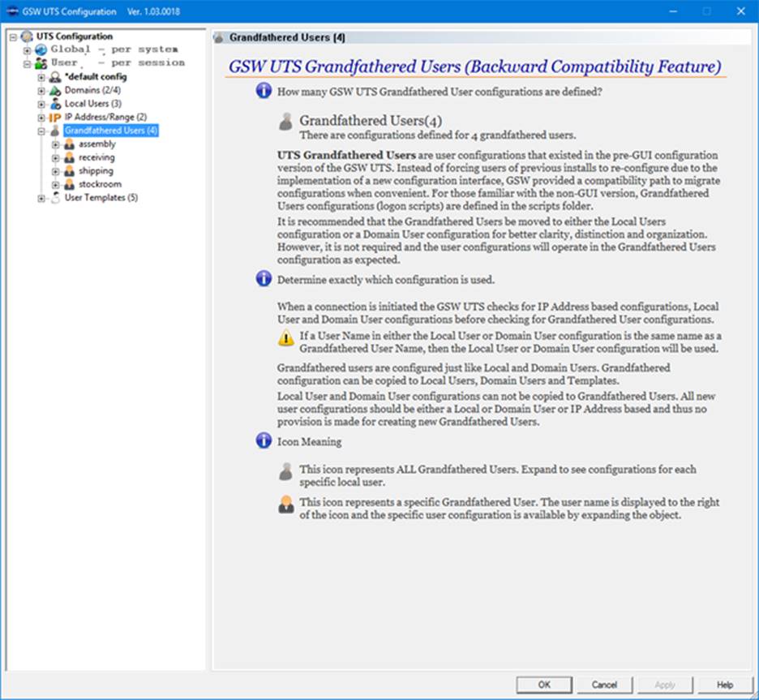
Task: Collapse the UTS Configuration root node
Action: (x=13, y=37)
